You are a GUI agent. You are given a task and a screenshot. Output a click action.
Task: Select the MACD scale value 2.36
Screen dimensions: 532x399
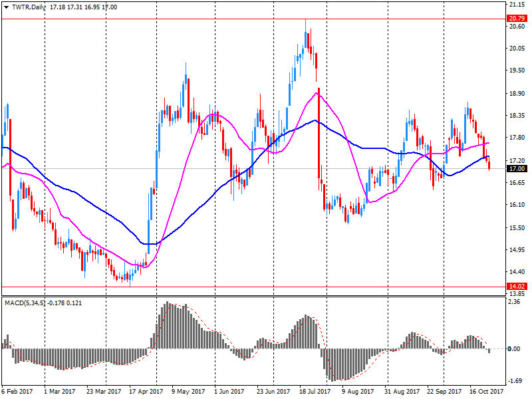(515, 302)
